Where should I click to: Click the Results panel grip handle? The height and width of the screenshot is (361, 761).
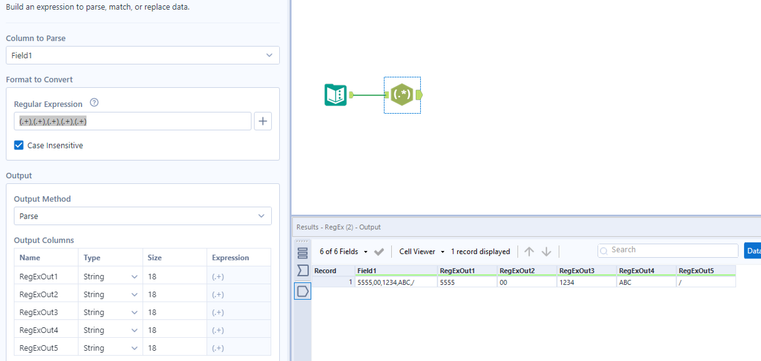tap(302, 241)
